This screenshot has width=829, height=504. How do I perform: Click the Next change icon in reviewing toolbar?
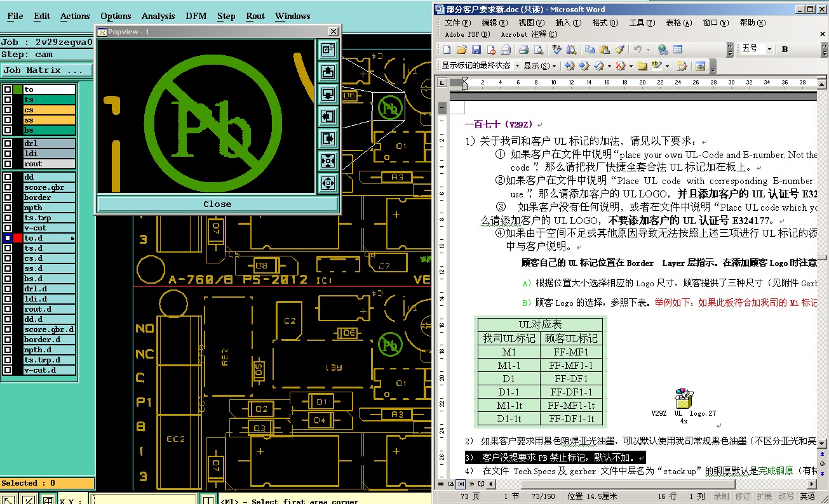(x=584, y=66)
